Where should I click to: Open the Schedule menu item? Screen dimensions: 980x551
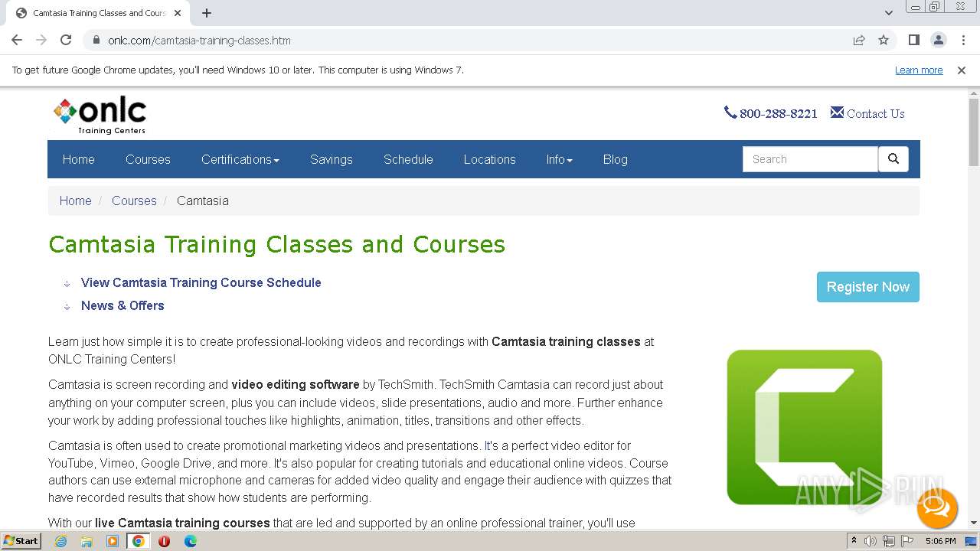coord(408,159)
